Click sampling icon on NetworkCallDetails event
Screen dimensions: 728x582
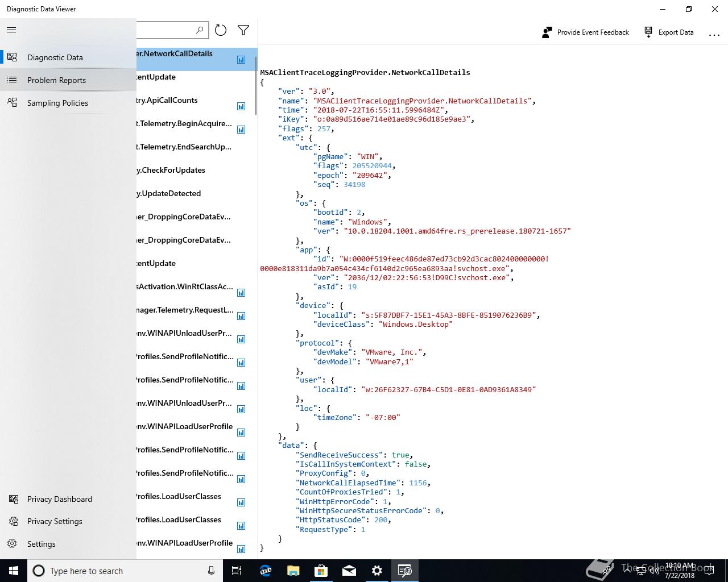241,60
